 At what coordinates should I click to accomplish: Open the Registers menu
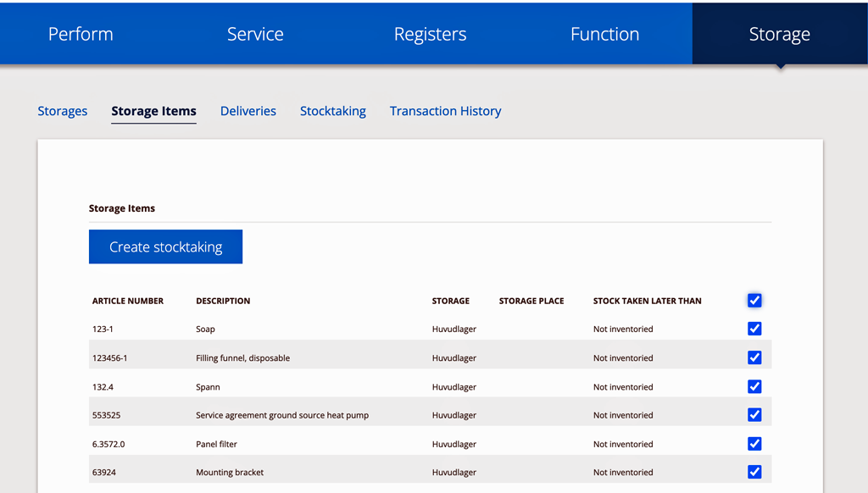pos(430,34)
